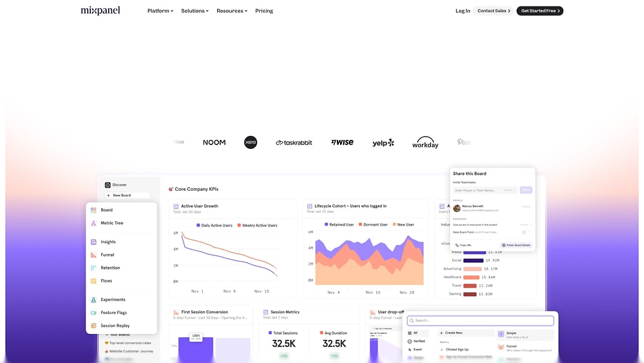Select the Flows report icon
Viewport: 644px width, 363px height.
pos(93,281)
